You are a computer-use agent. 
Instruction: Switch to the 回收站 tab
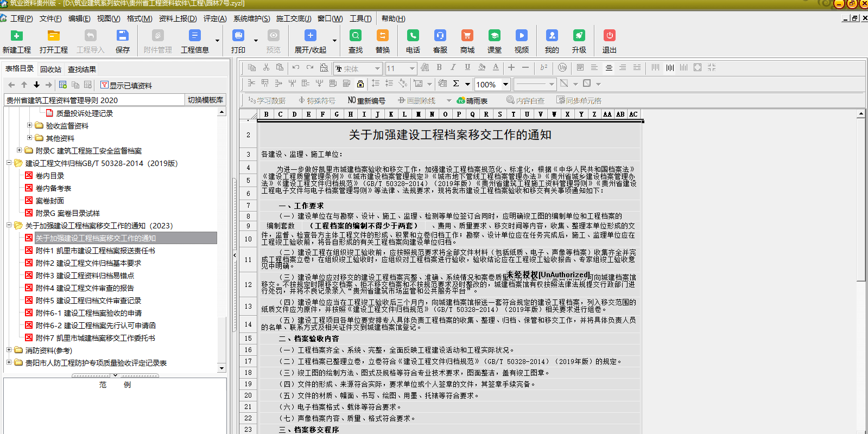point(50,69)
